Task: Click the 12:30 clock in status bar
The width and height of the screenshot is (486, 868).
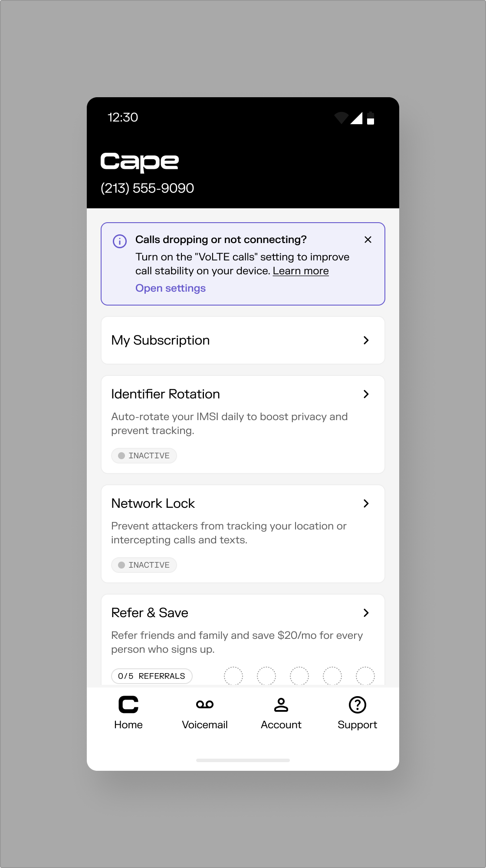Action: [x=123, y=118]
